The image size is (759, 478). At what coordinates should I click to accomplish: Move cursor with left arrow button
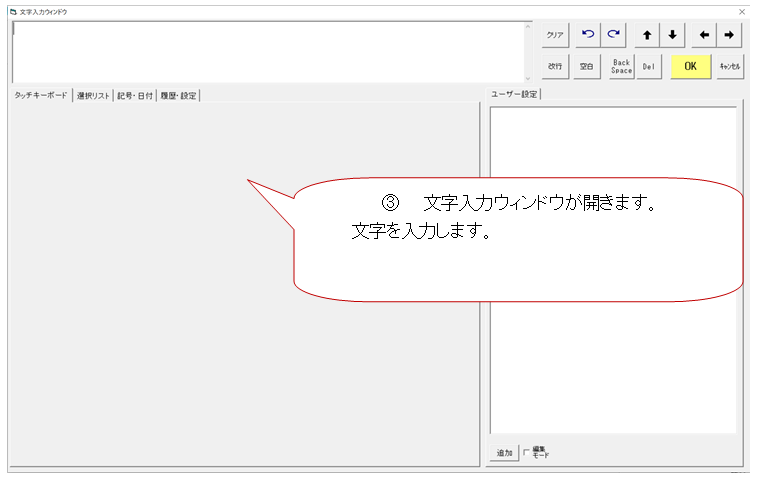tap(705, 35)
